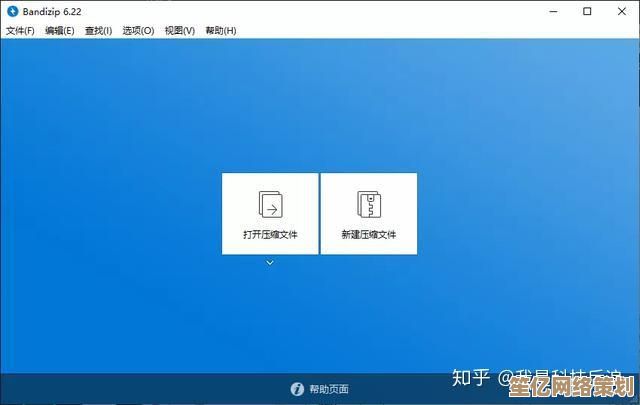The width and height of the screenshot is (640, 405).
Task: Click the Bandizip logo in the title bar
Action: pos(13,11)
